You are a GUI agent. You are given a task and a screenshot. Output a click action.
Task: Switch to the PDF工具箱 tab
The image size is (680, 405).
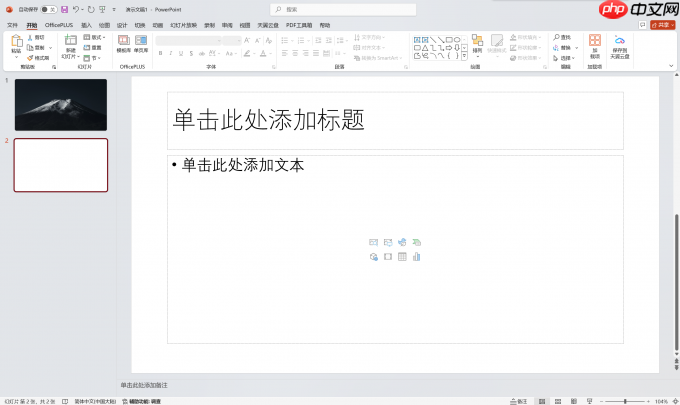click(299, 25)
